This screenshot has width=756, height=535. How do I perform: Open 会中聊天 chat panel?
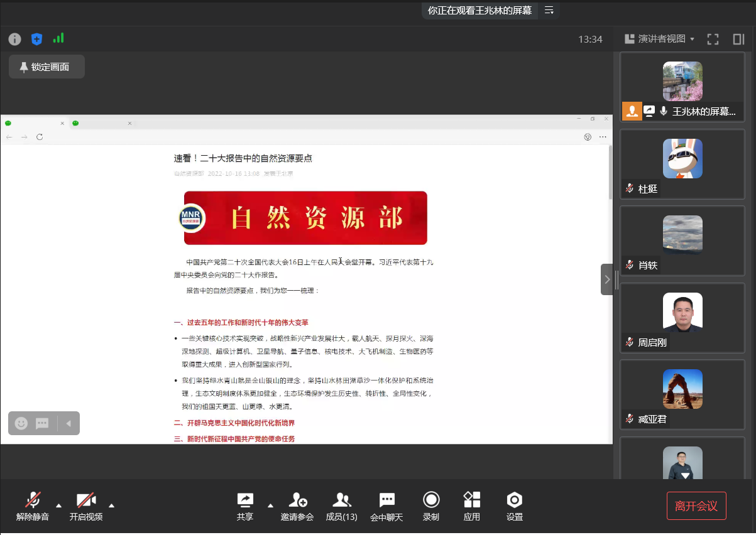coord(386,506)
